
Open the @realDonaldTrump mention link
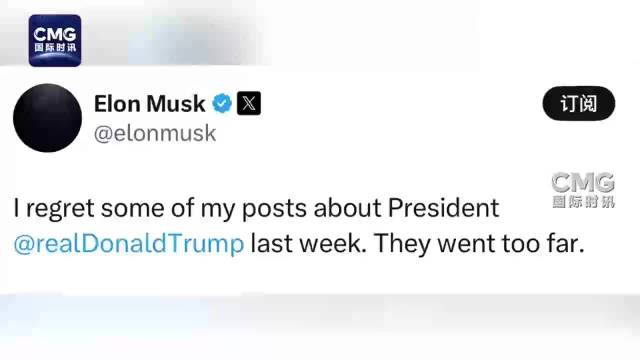[x=129, y=244]
